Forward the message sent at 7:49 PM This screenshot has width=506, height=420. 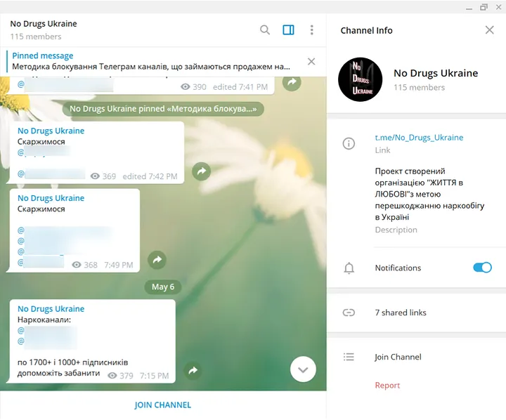(x=157, y=260)
